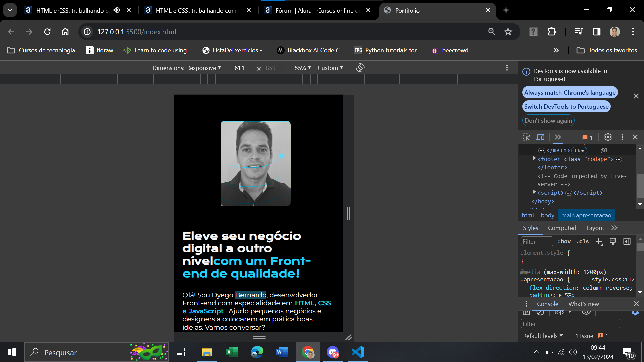Toggle the :hov element state button
644x362 pixels.
[564, 241]
